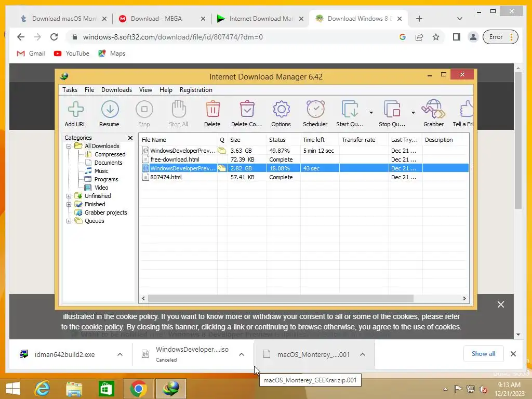Open the Scheduler clock icon
This screenshot has width=532, height=399.
tap(315, 113)
